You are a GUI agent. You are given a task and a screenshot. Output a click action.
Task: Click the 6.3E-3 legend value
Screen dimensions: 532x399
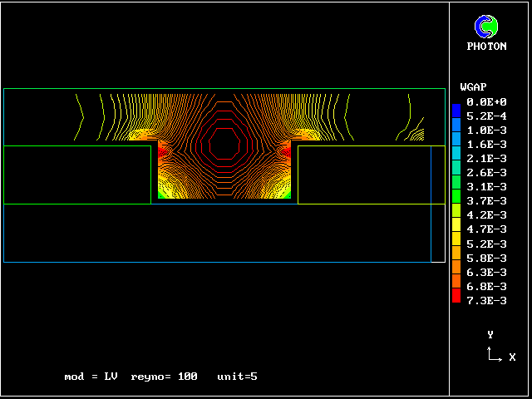click(x=486, y=272)
